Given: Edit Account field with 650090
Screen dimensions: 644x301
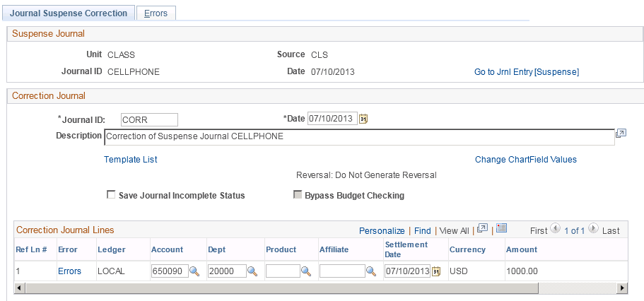Looking at the screenshot, I should point(170,271).
